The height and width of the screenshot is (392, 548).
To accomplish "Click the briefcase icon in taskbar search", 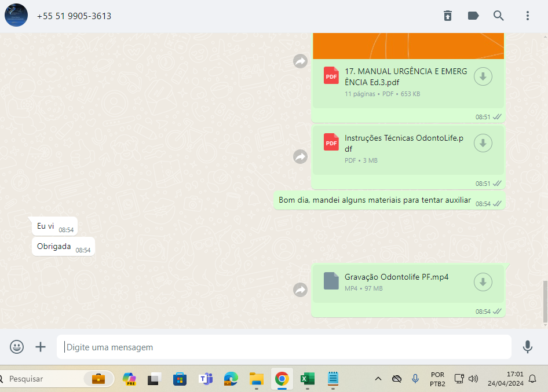I will tap(98, 379).
